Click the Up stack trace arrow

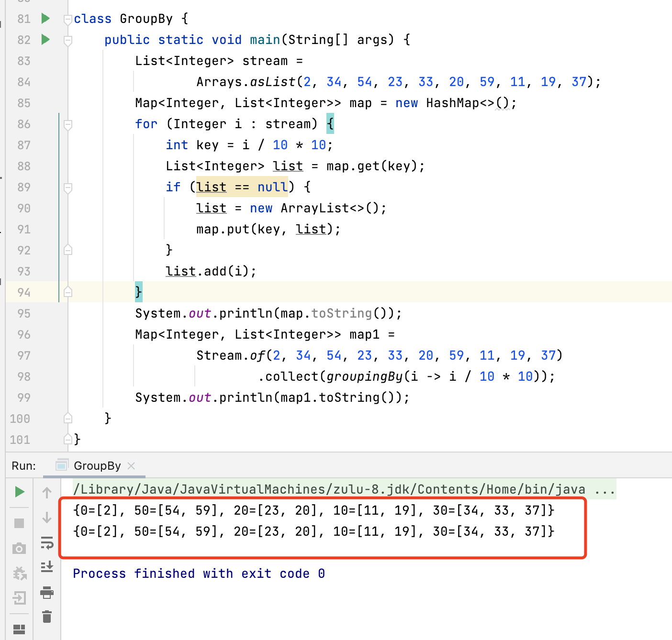[x=47, y=493]
